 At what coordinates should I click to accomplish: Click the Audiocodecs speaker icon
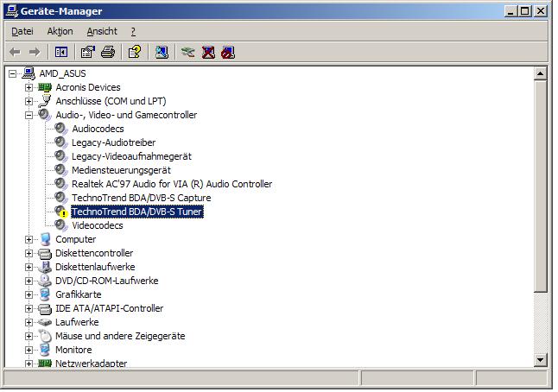pos(61,129)
